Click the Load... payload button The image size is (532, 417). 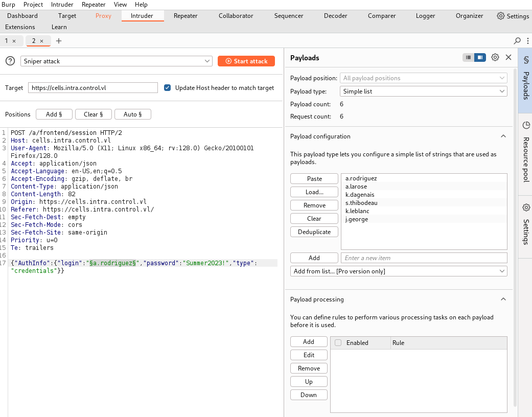pyautogui.click(x=314, y=192)
